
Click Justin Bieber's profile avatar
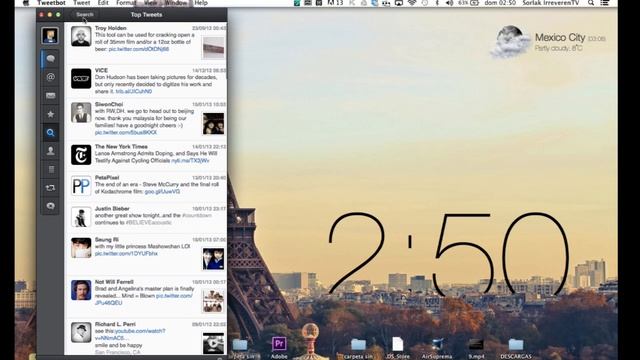(81, 217)
